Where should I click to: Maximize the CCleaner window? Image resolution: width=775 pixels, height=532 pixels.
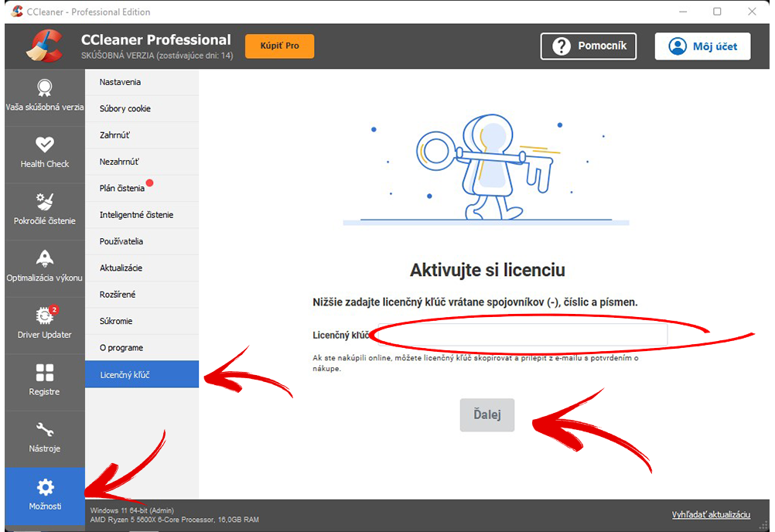click(717, 12)
